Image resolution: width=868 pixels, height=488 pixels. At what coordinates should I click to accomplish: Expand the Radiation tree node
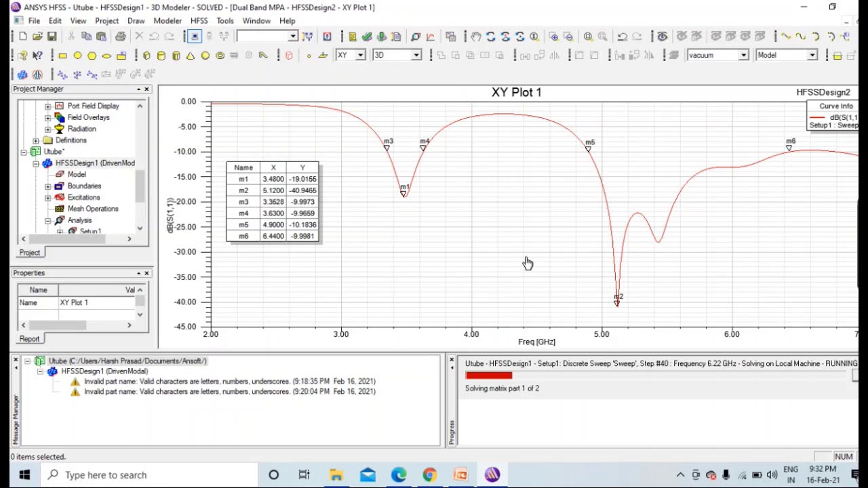47,129
